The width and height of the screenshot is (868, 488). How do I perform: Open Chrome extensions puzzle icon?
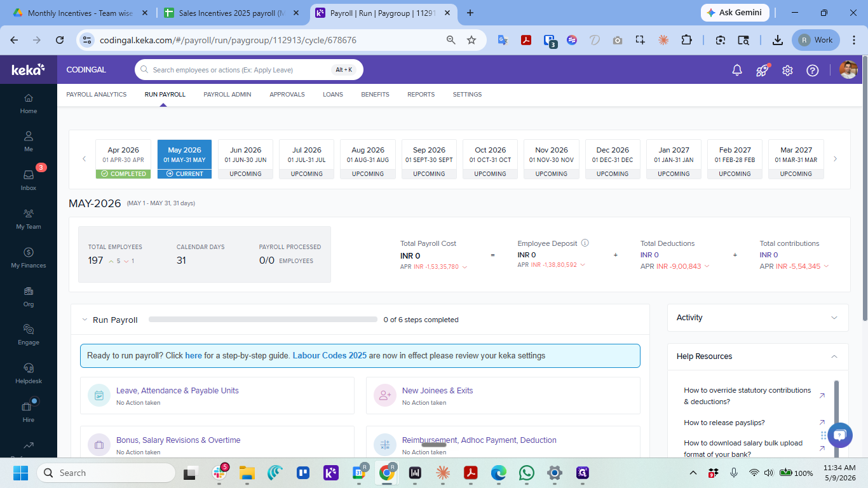(x=686, y=40)
